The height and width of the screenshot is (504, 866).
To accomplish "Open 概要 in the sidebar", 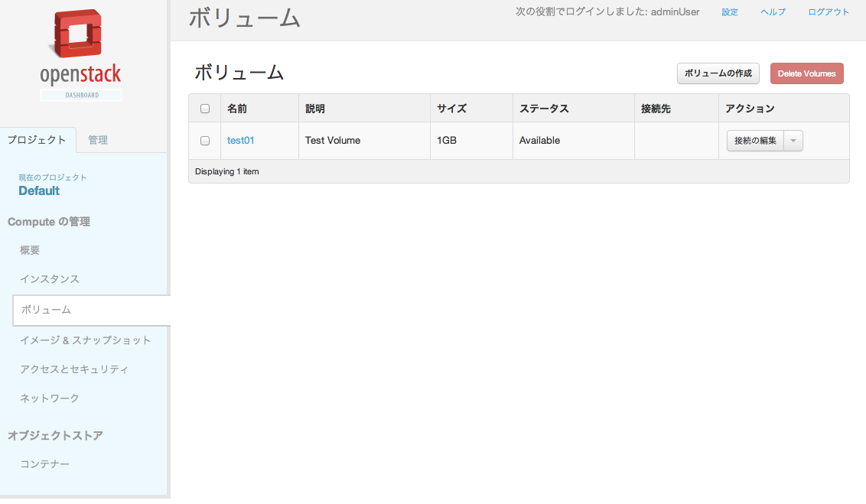I will tap(30, 250).
